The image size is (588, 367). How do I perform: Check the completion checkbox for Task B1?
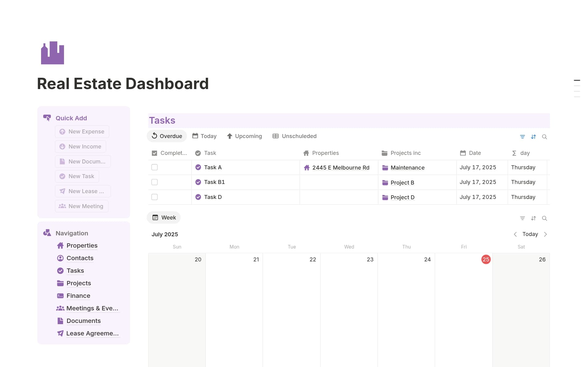click(154, 182)
